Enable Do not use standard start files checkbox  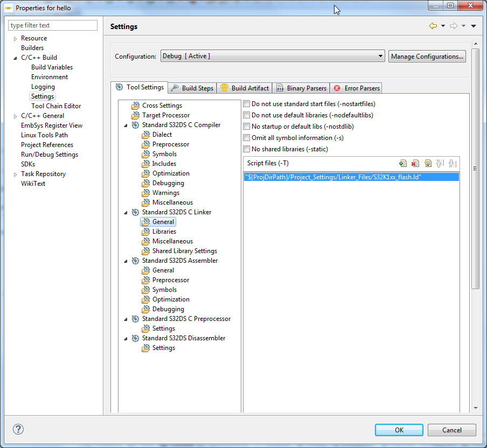(x=247, y=104)
